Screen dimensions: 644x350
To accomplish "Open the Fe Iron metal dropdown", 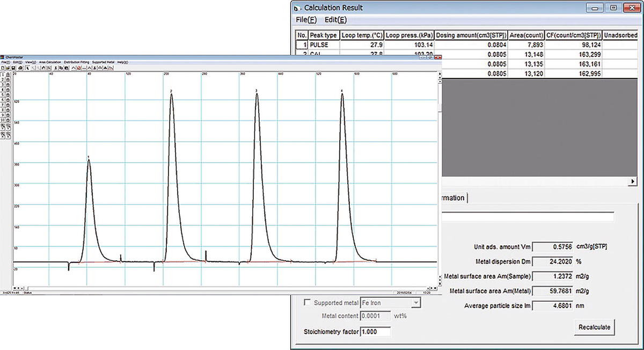I will (x=415, y=303).
